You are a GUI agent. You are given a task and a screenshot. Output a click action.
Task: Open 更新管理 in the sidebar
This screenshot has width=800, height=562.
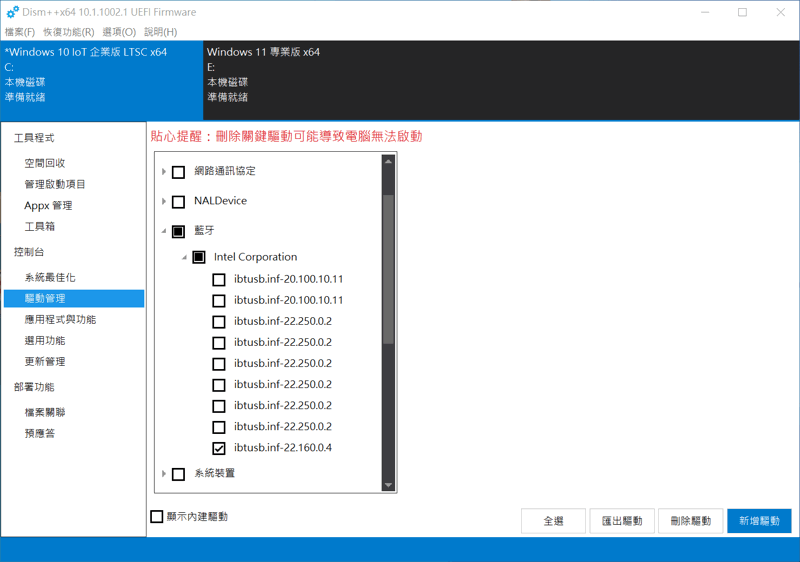pyautogui.click(x=45, y=362)
